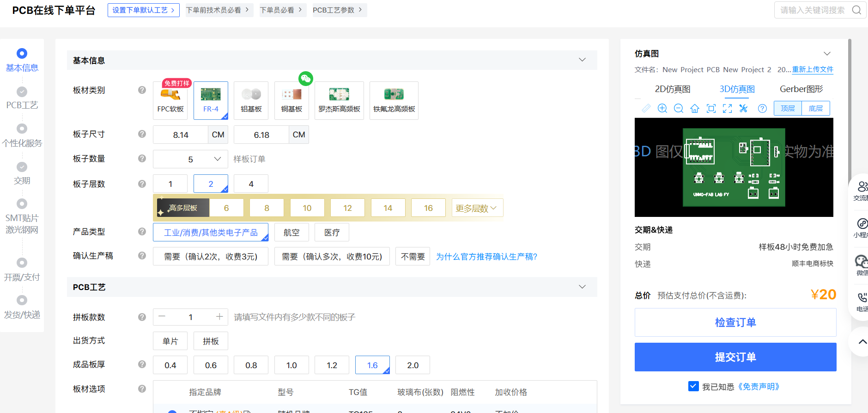Viewport: 868px width, 413px height.
Task: Increase 拼板款数 with plus button
Action: 219,317
